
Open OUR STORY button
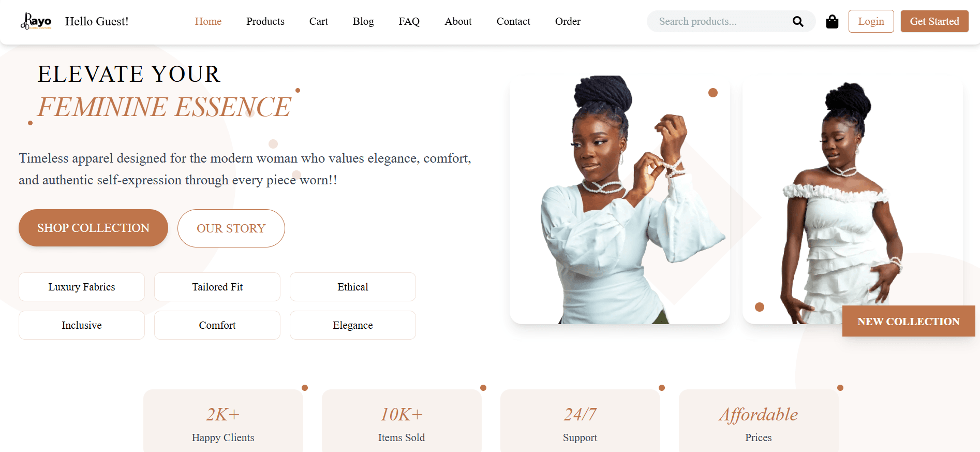coord(231,228)
